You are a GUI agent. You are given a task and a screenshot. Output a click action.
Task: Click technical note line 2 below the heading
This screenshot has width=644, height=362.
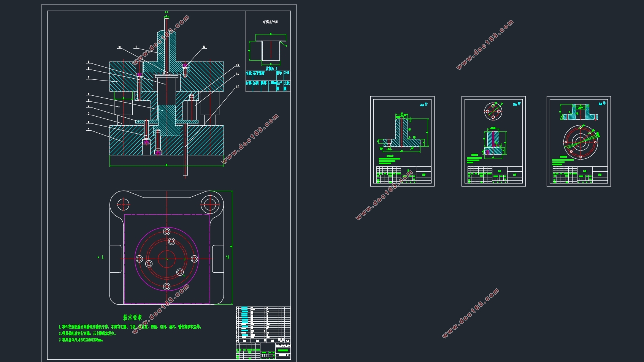point(87,333)
